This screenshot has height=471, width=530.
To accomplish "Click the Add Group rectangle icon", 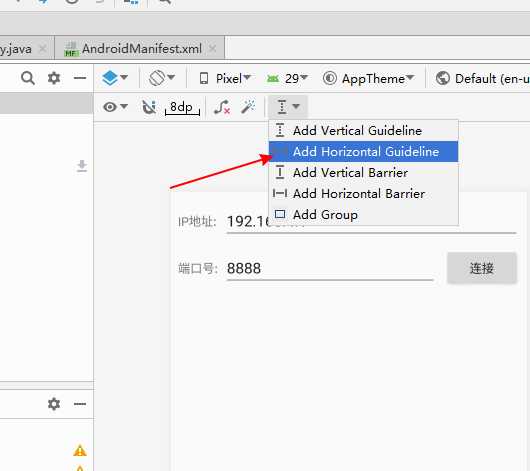I will click(280, 214).
